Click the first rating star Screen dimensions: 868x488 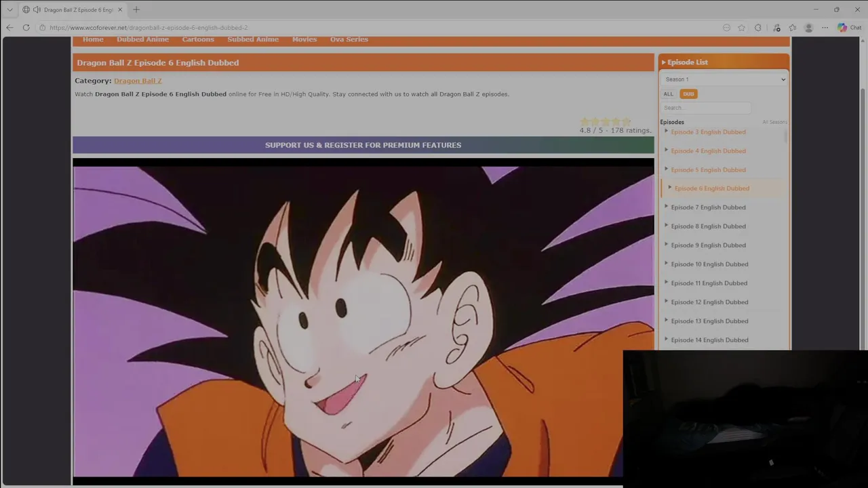coord(585,121)
